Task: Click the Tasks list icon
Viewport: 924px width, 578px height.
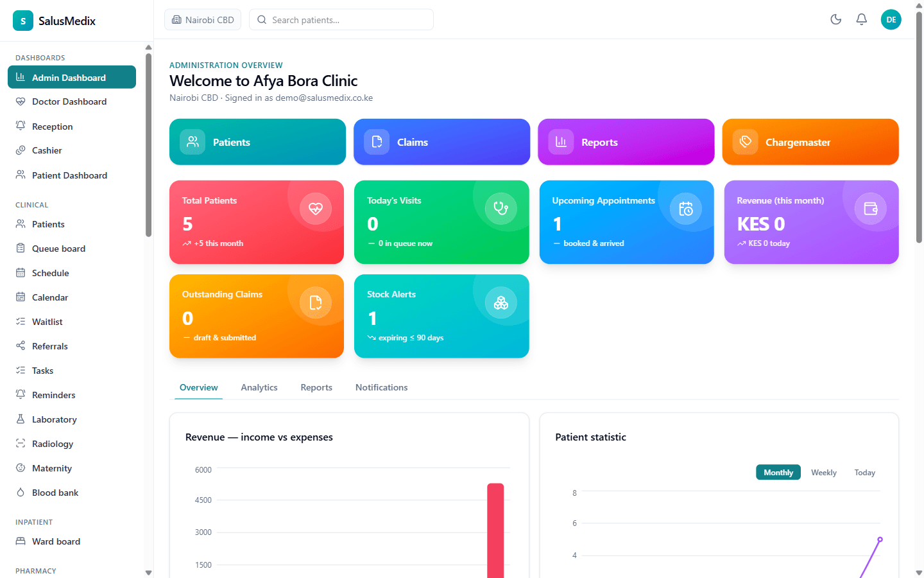Action: 21,371
